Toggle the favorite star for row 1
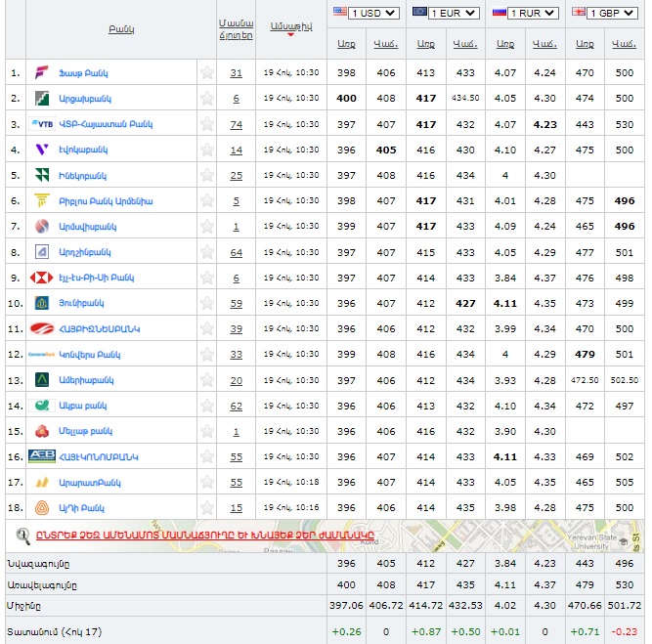 coord(206,73)
